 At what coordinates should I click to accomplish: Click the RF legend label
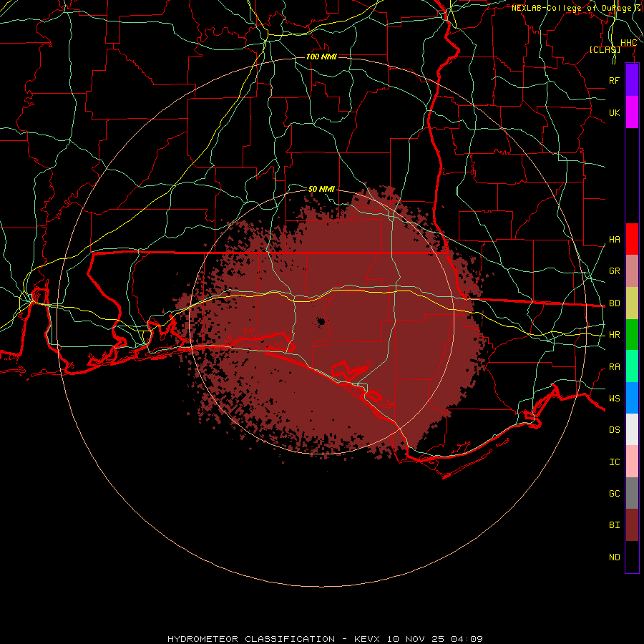tap(615, 81)
